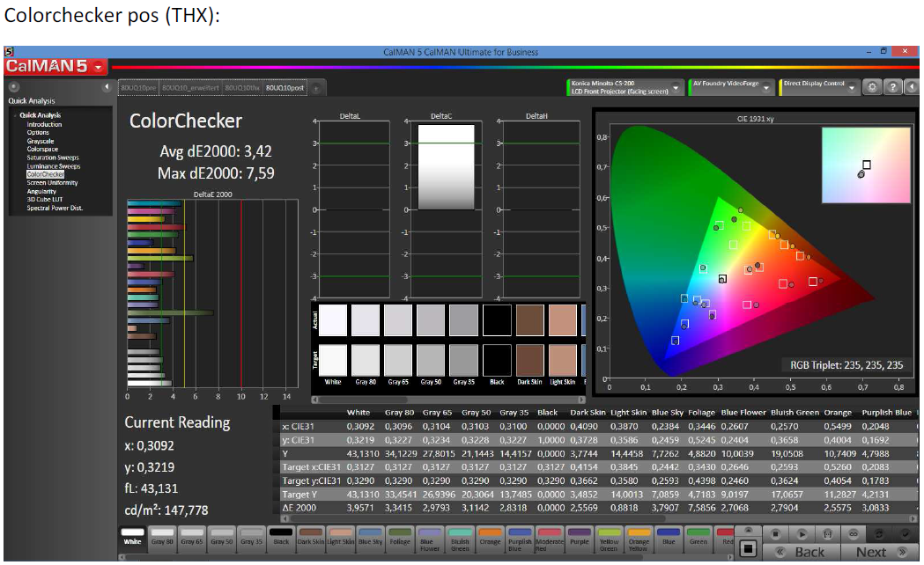The width and height of the screenshot is (924, 565).
Task: Open Grayscale in Quick Analysis list
Action: [40, 141]
